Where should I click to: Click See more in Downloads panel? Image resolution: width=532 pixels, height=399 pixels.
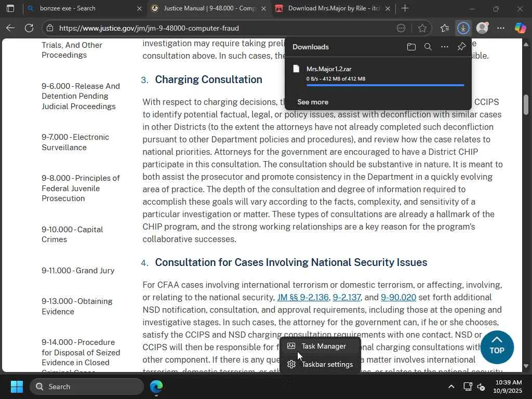[313, 102]
